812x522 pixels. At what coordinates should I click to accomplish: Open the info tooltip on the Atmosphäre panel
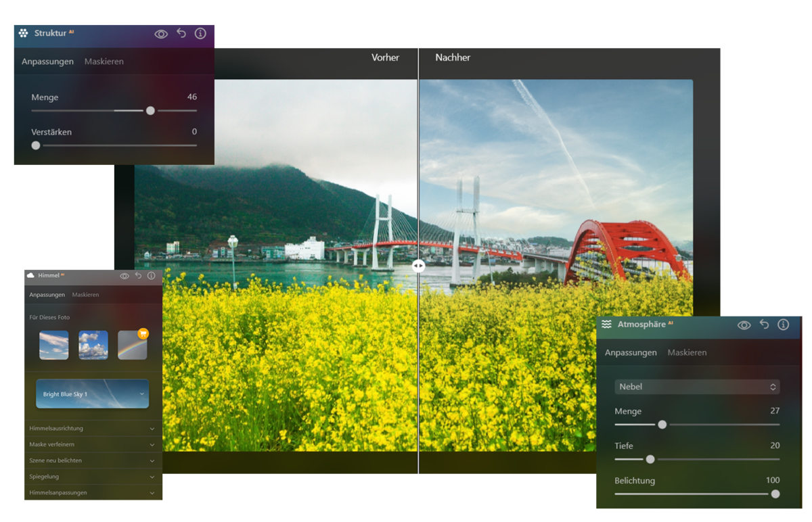(x=784, y=325)
